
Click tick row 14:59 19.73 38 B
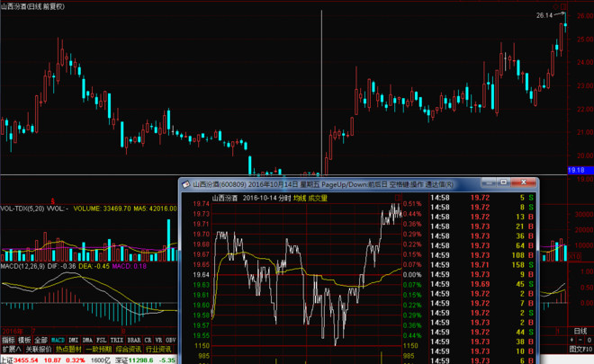coord(482,342)
